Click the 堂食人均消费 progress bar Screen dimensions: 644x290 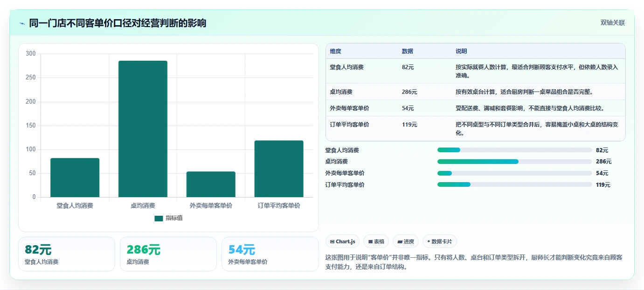click(515, 150)
